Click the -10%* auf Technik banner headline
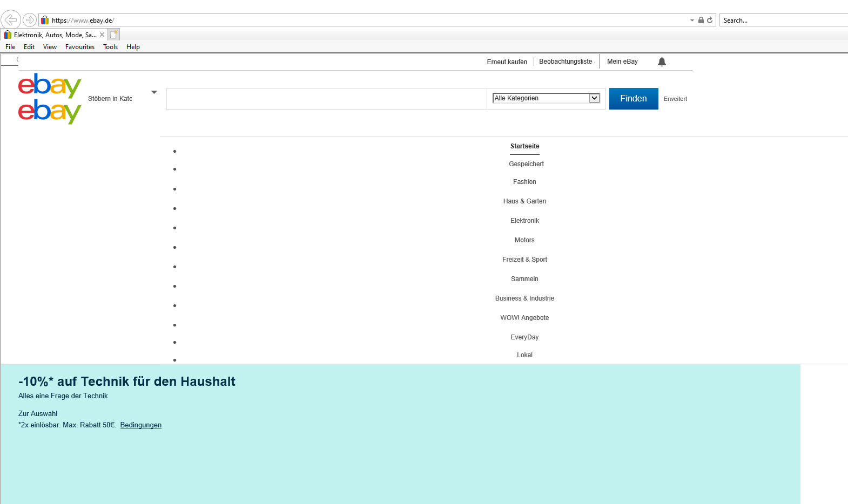Image resolution: width=848 pixels, height=504 pixels. 127,382
